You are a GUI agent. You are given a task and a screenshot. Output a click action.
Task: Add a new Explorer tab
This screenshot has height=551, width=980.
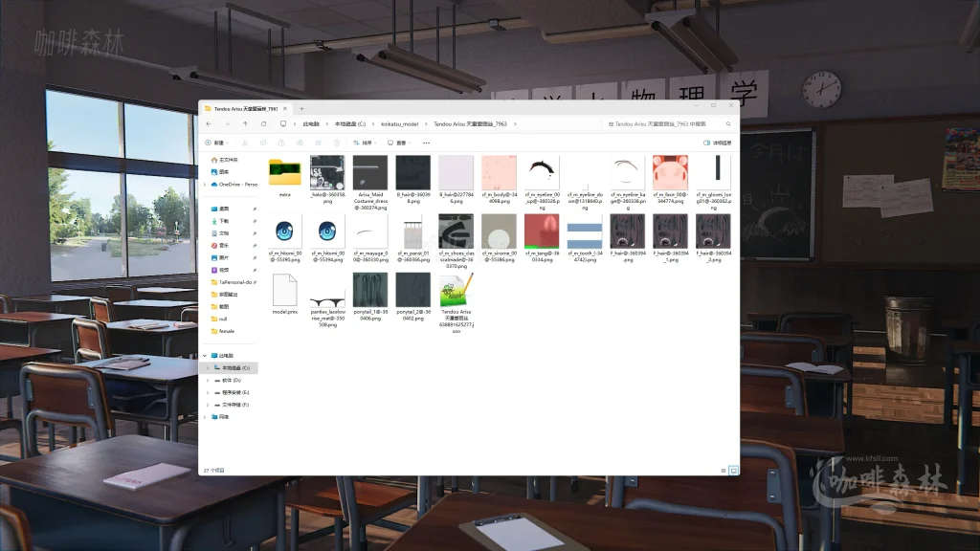(301, 109)
